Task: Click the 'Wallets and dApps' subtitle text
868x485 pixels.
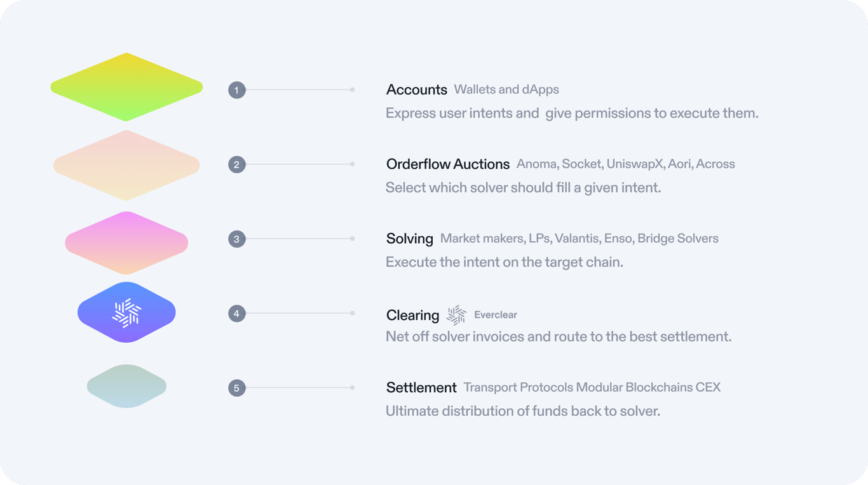Action: (x=506, y=90)
